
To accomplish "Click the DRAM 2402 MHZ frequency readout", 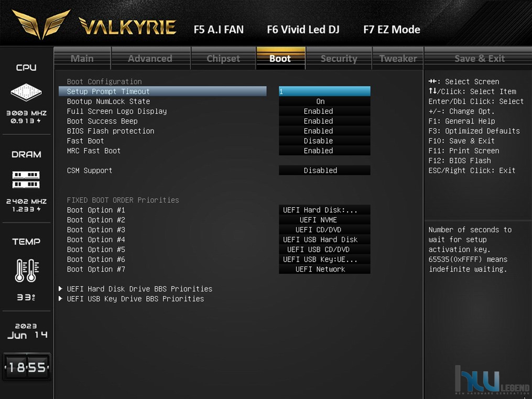I will [26, 201].
